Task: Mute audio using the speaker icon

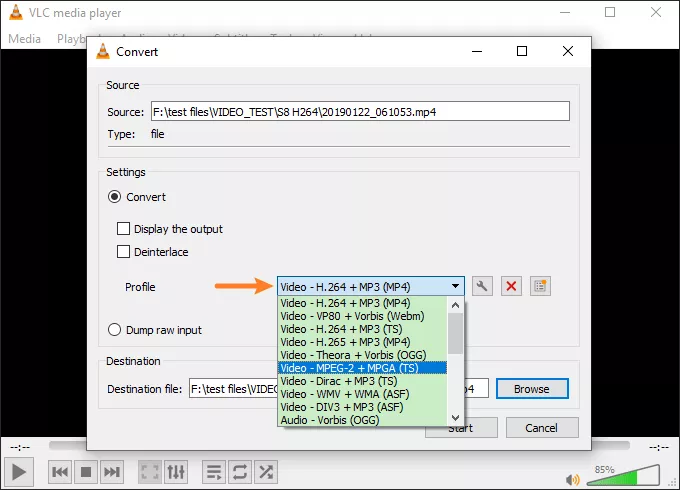Action: (572, 479)
